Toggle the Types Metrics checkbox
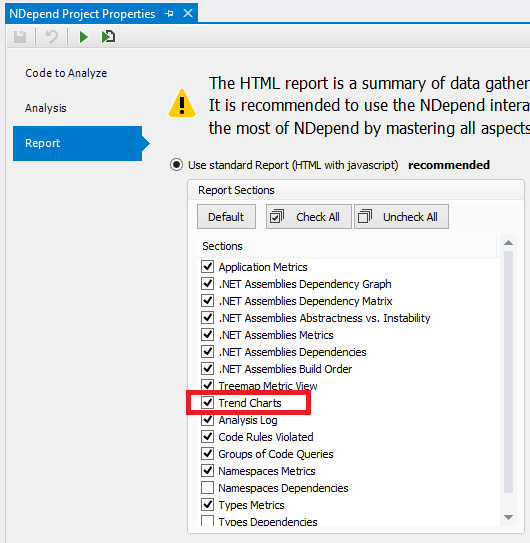This screenshot has height=543, width=530. (x=207, y=504)
